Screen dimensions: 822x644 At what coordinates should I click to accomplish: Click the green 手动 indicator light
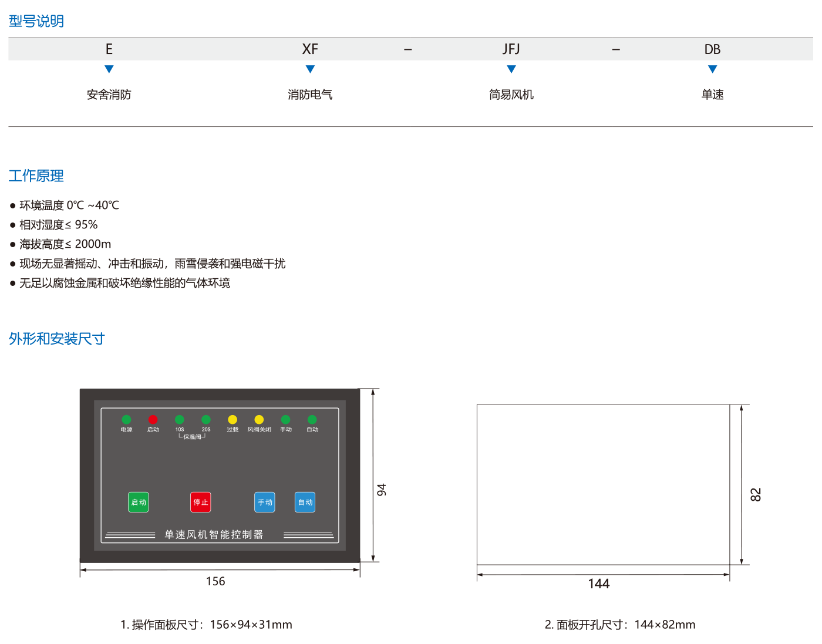pos(285,420)
